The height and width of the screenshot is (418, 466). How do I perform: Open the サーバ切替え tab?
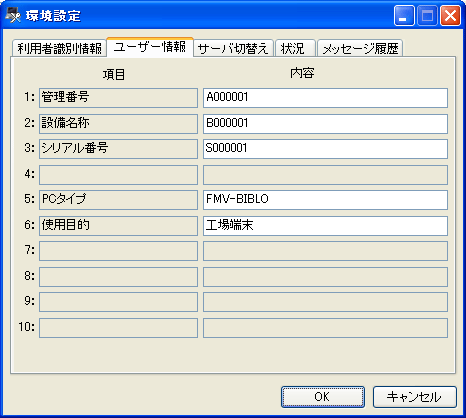click(x=233, y=48)
